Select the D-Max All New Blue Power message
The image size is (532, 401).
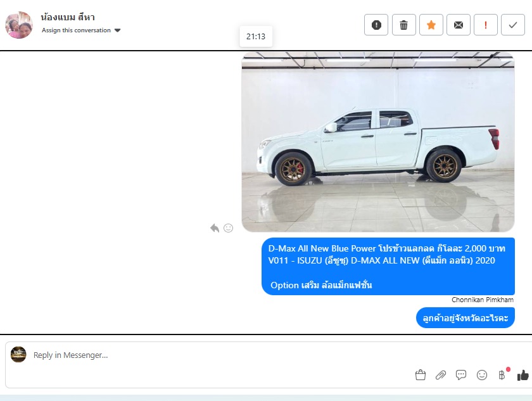[388, 266]
